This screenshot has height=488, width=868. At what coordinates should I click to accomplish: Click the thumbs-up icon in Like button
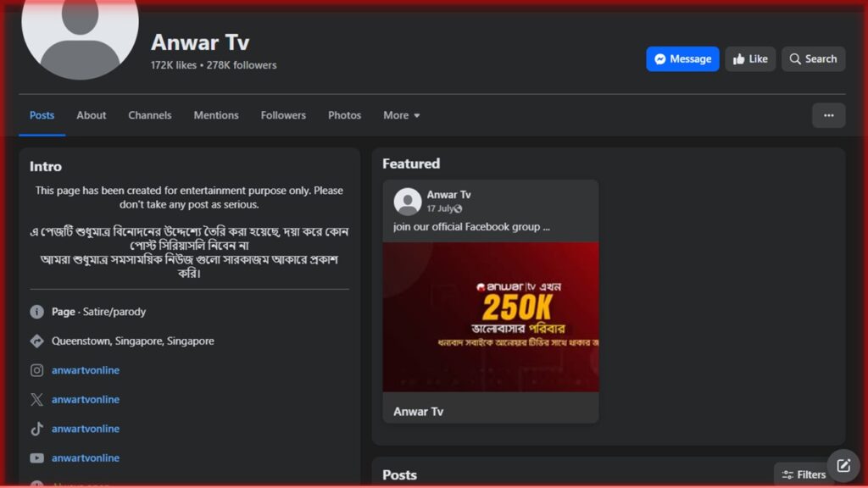pyautogui.click(x=739, y=59)
